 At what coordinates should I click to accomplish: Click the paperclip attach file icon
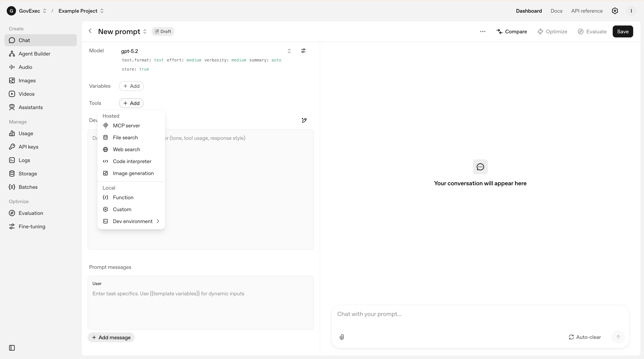[342, 337]
